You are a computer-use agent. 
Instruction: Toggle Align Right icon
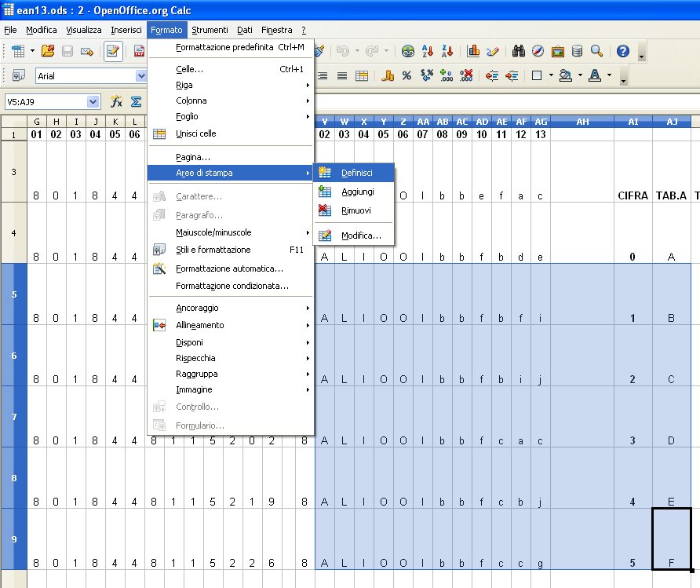click(x=323, y=75)
